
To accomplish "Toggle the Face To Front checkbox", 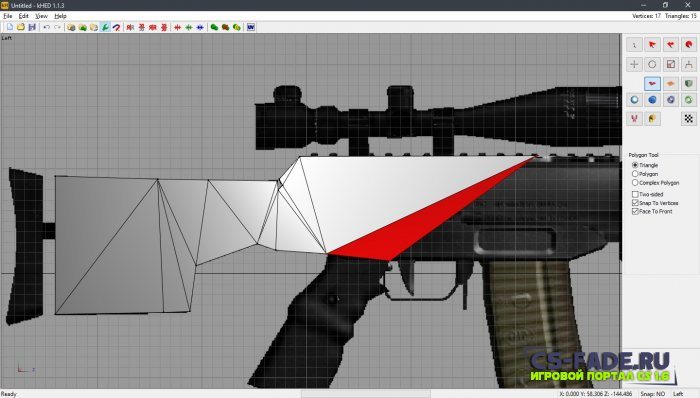I will [635, 211].
